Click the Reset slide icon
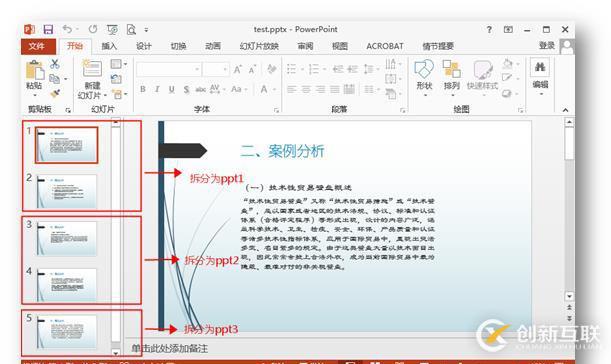The width and height of the screenshot is (611, 364). pyautogui.click(x=116, y=79)
